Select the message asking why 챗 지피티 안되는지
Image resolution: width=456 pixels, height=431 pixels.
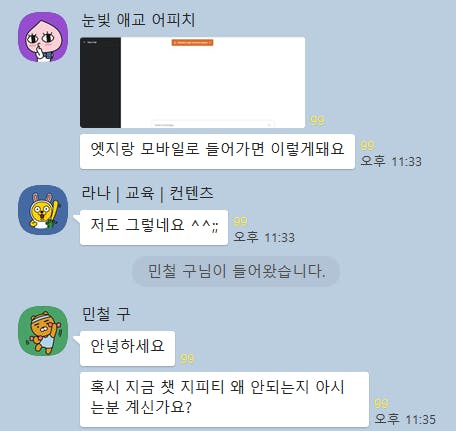(x=224, y=399)
